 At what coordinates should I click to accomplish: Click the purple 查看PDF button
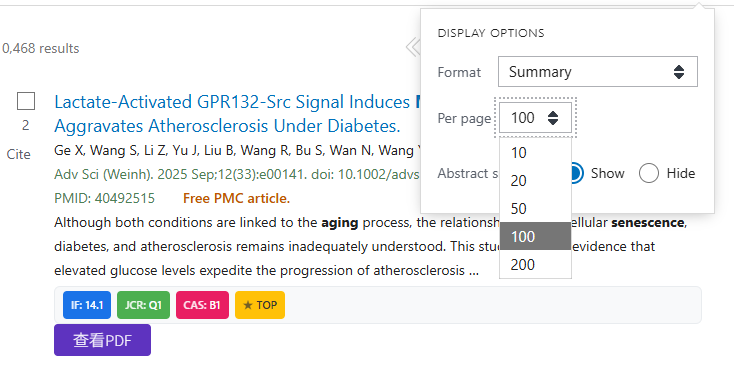click(x=103, y=340)
